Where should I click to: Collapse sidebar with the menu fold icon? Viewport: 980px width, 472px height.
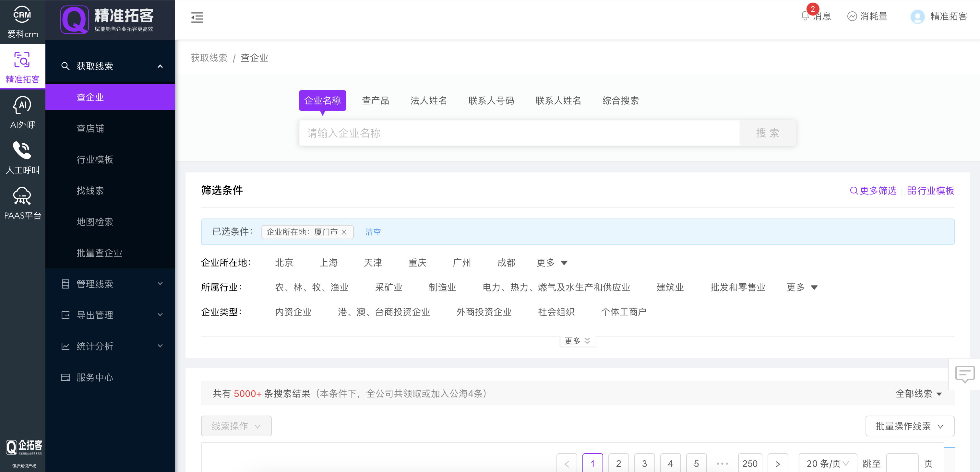click(x=197, y=18)
